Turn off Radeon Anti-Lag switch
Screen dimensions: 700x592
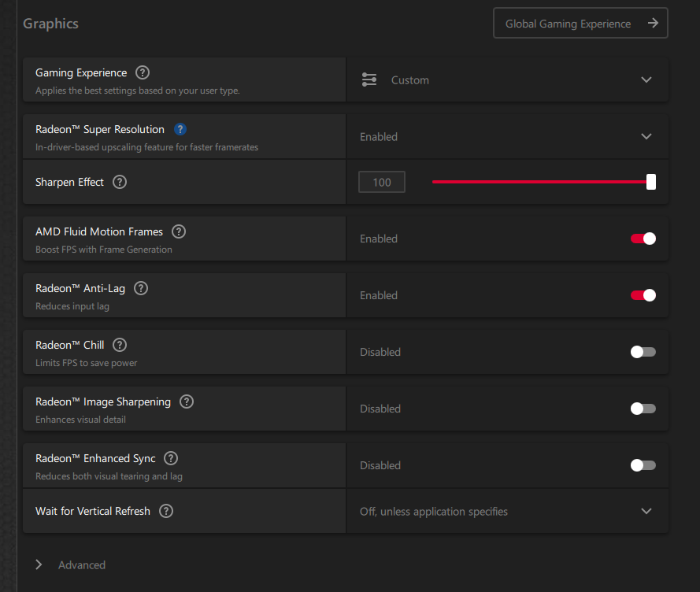[x=643, y=295]
